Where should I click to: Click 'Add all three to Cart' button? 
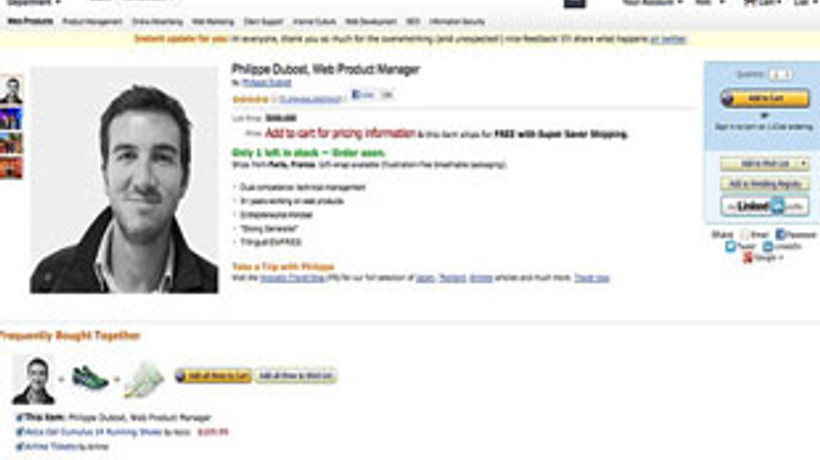(x=213, y=375)
